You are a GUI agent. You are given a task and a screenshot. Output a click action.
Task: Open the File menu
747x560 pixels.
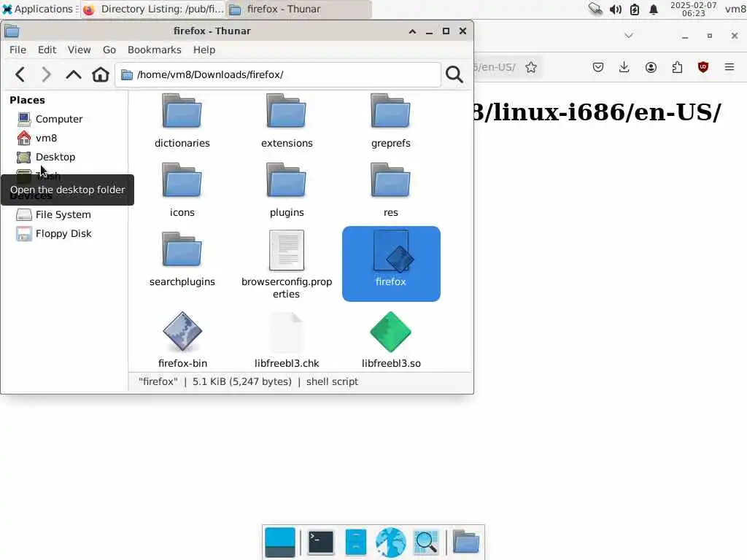pyautogui.click(x=18, y=50)
